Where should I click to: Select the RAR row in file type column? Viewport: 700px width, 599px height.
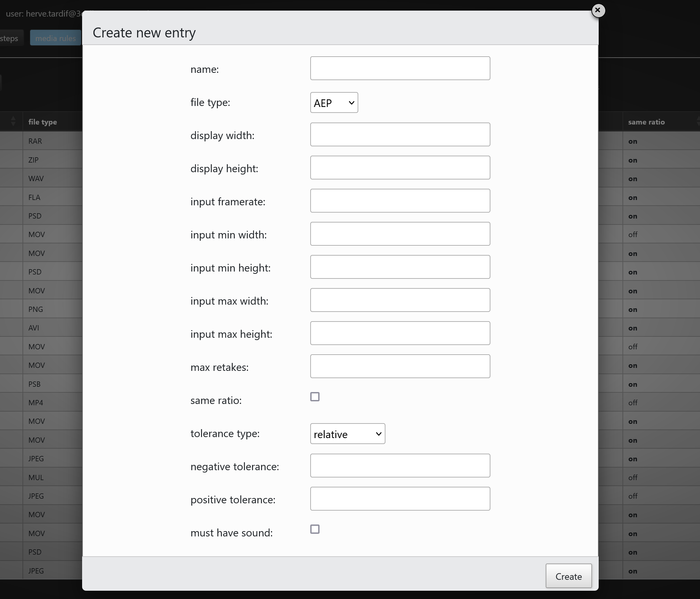tap(35, 141)
